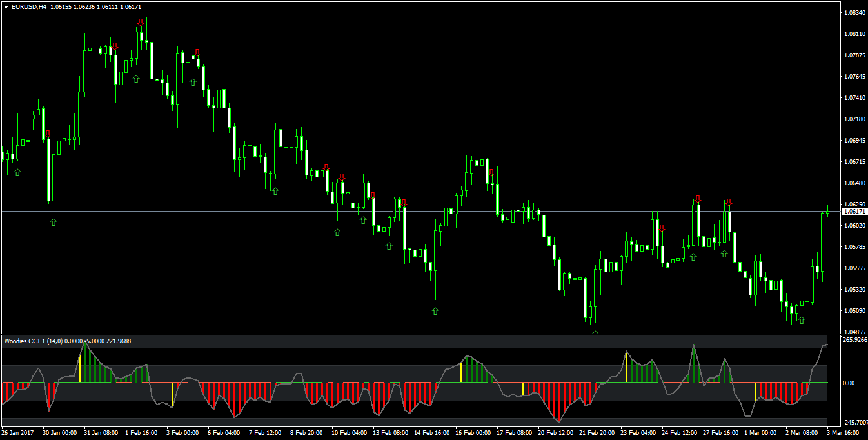
Task: Click the 14 Feb 16:00 time label
Action: [431, 433]
